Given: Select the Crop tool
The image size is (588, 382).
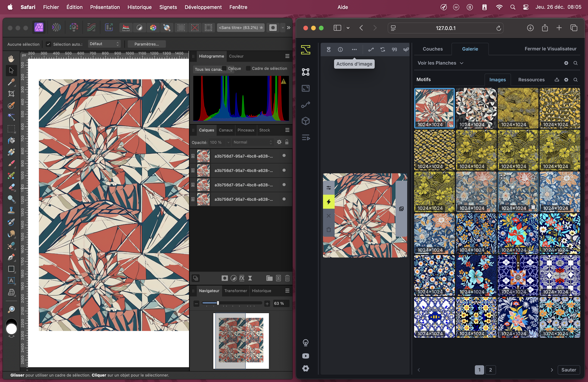Looking at the screenshot, I should pyautogui.click(x=11, y=94).
